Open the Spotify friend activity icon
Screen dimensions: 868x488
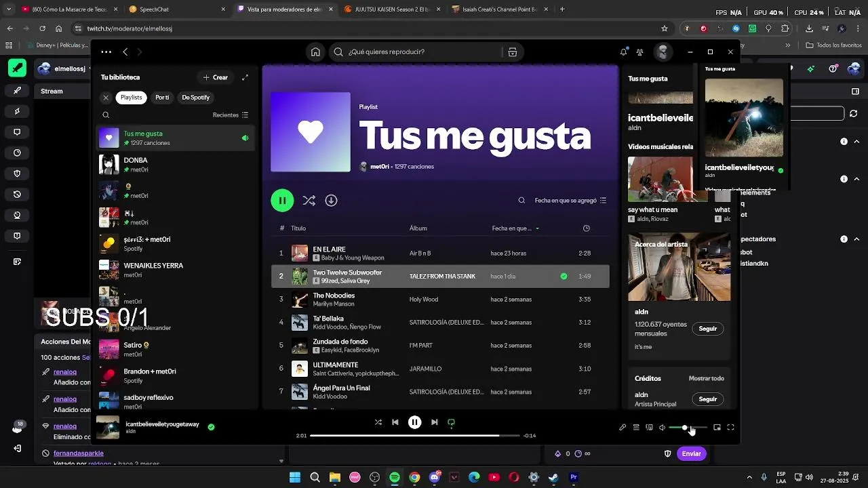pos(639,52)
